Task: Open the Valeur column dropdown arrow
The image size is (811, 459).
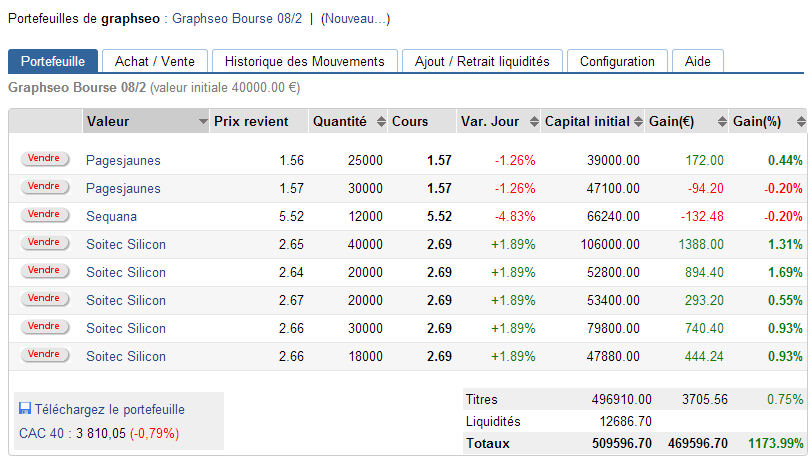Action: coord(202,122)
